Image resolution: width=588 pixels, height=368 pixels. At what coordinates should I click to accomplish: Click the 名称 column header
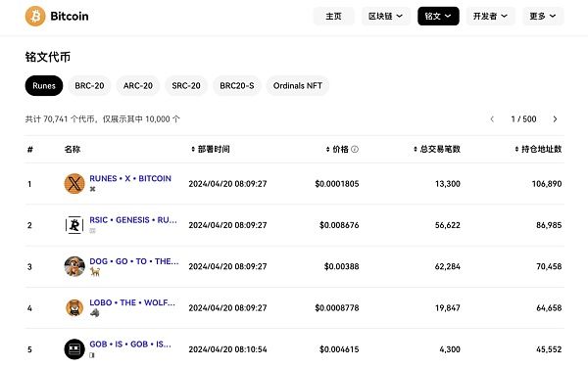(x=72, y=149)
